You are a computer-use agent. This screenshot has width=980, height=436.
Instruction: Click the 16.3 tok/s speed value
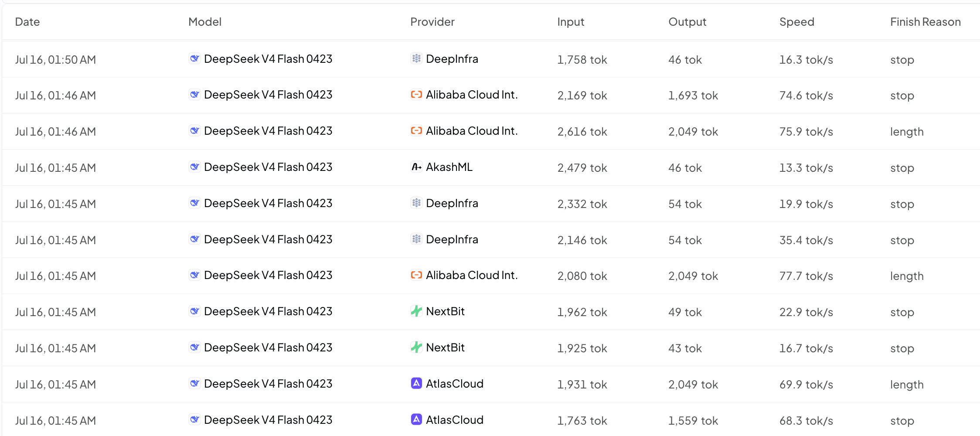coord(806,60)
